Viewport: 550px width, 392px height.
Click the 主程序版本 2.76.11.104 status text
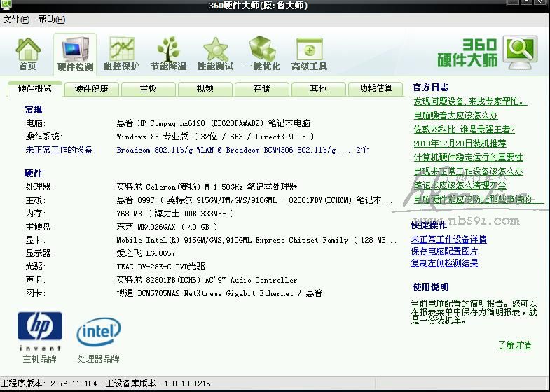pyautogui.click(x=49, y=384)
